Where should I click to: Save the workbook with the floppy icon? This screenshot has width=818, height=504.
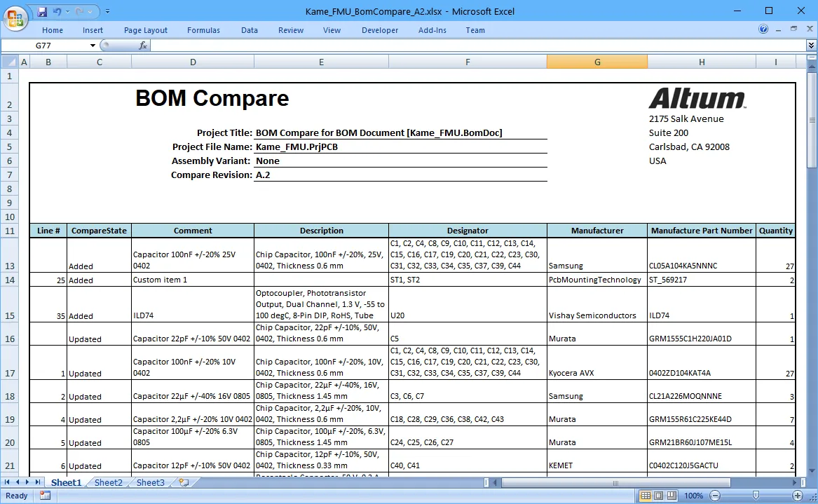(x=42, y=11)
